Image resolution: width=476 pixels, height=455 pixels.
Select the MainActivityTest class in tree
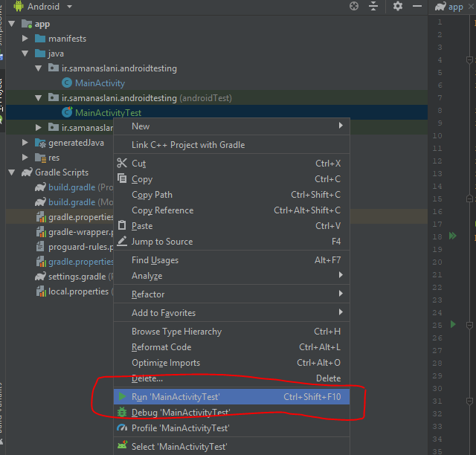(108, 112)
